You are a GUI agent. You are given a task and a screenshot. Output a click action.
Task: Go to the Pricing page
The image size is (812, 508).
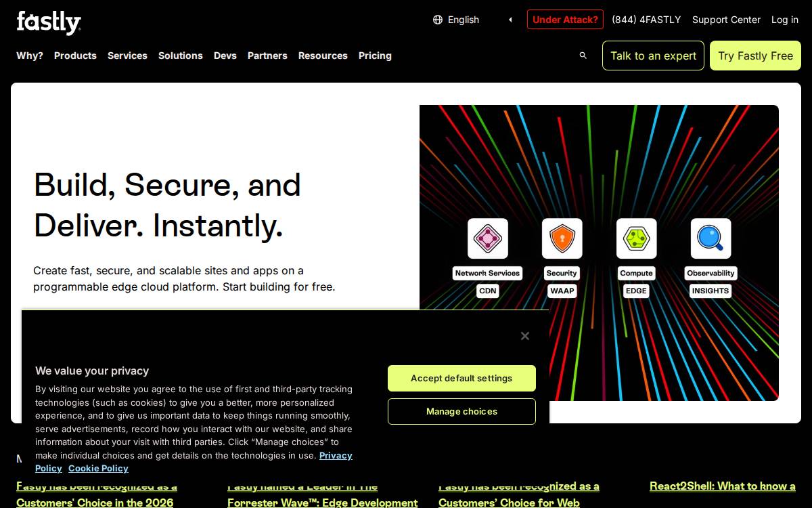(x=375, y=56)
